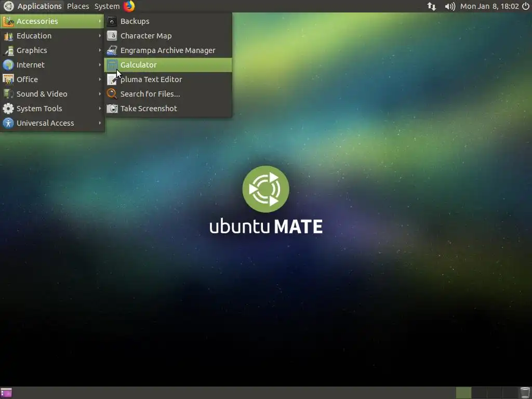Expand submenu arrow next to Accessories
This screenshot has height=399, width=532.
100,21
